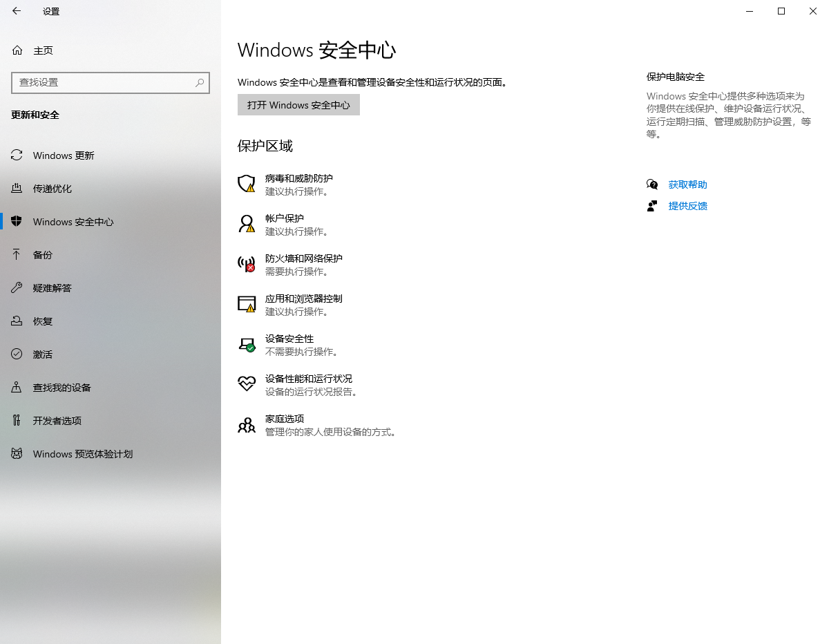Click the Home (主页) house icon

click(17, 50)
